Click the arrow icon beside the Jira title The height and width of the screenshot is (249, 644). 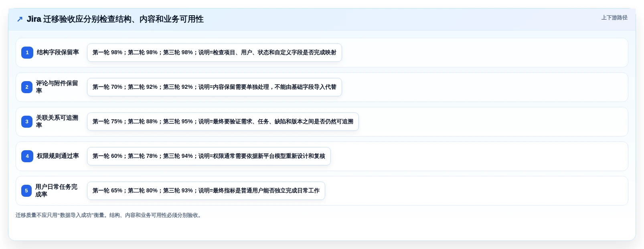[x=20, y=19]
